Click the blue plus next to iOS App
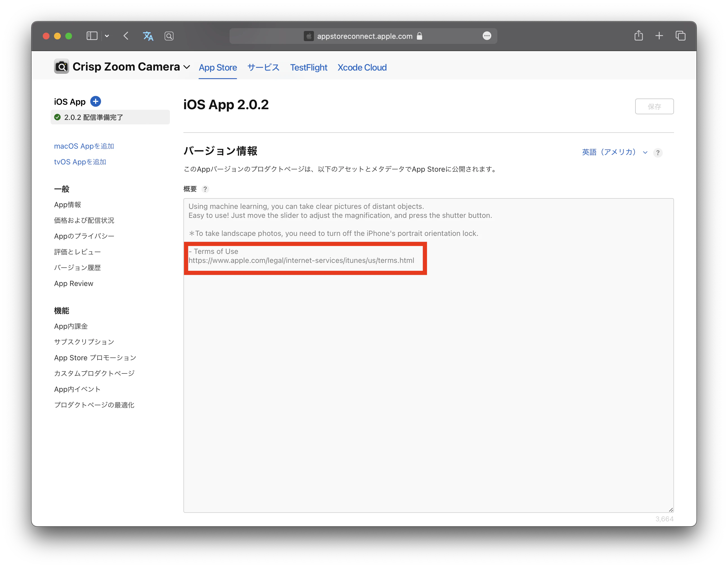728x568 pixels. (x=96, y=101)
